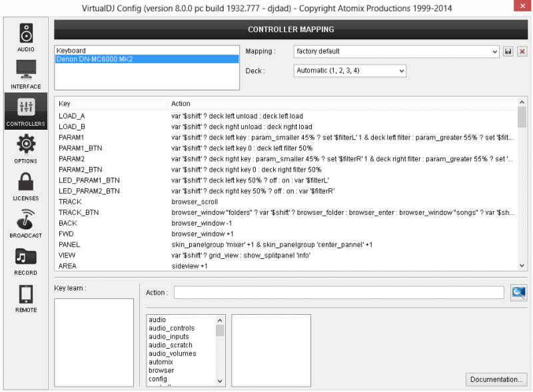Open the Broadcast section
The height and width of the screenshot is (392, 533).
point(26,222)
